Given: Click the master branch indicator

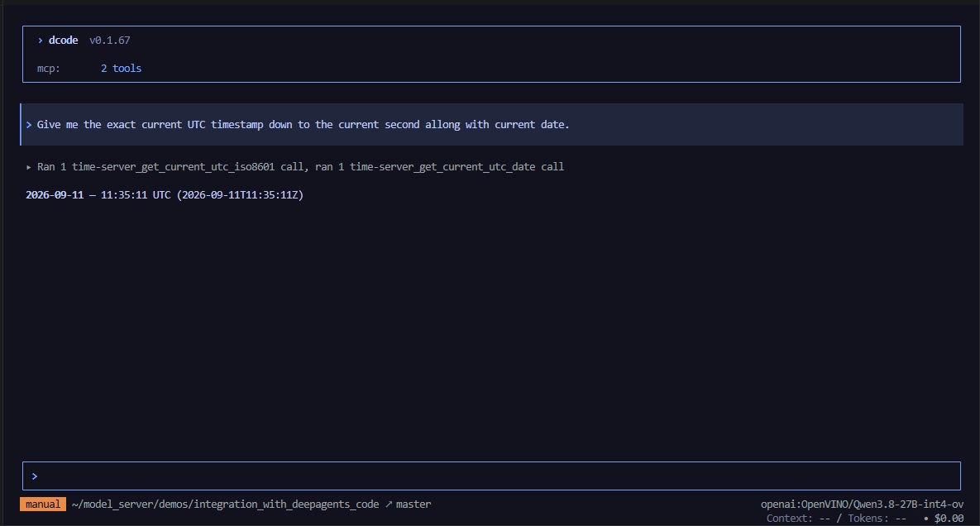Looking at the screenshot, I should click(414, 504).
